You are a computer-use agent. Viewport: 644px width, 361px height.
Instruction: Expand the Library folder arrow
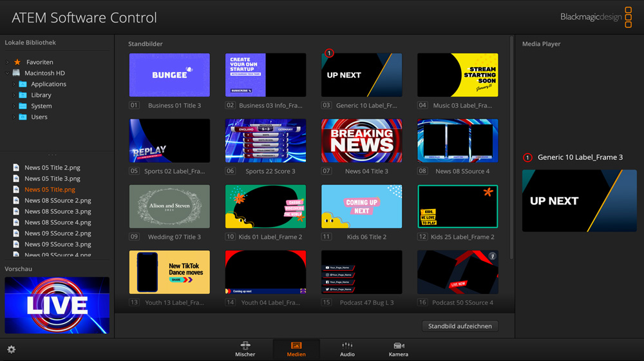14,95
